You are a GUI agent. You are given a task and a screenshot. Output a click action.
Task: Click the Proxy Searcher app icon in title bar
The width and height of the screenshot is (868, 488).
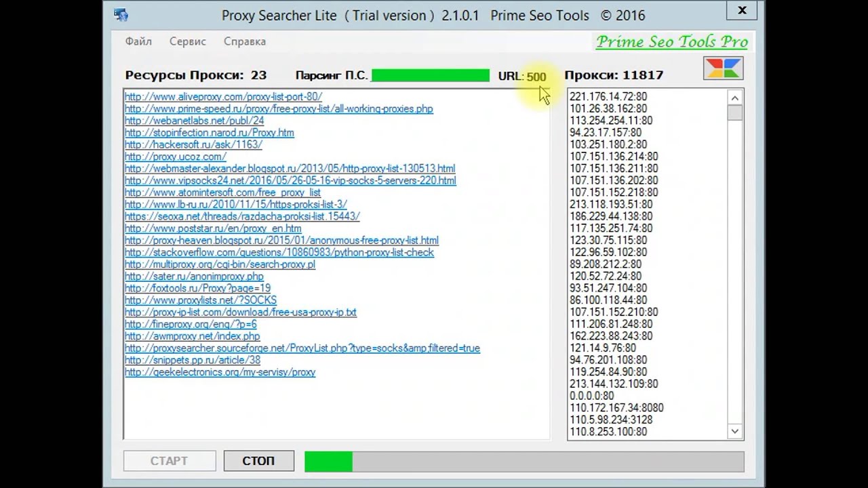[121, 14]
